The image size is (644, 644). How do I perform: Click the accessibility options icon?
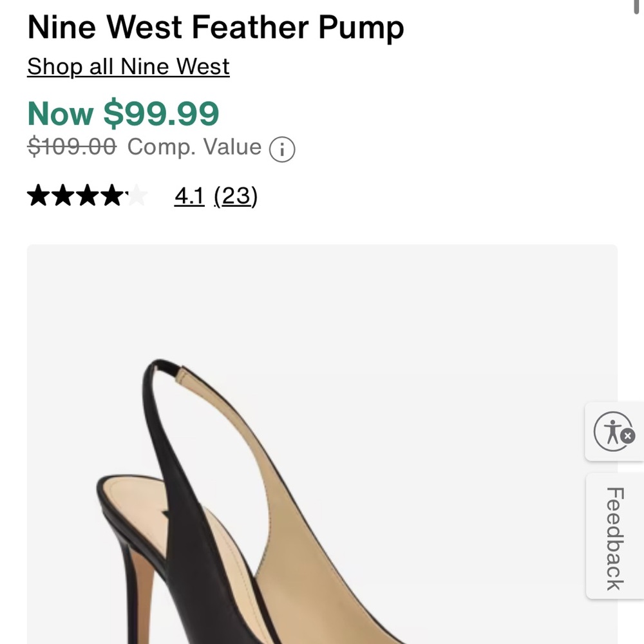point(611,431)
